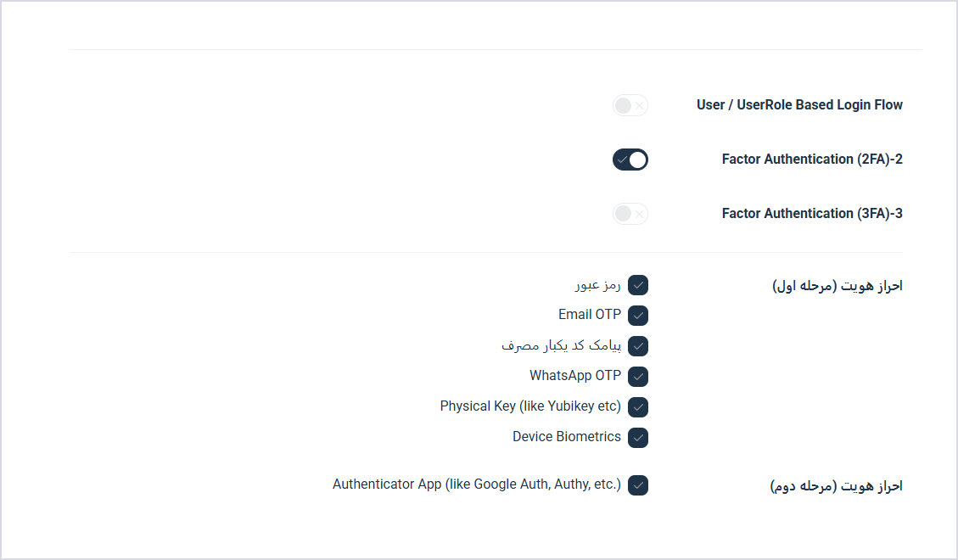Click the Device Biometrics text label
Viewport: 958px width, 560px height.
point(567,437)
